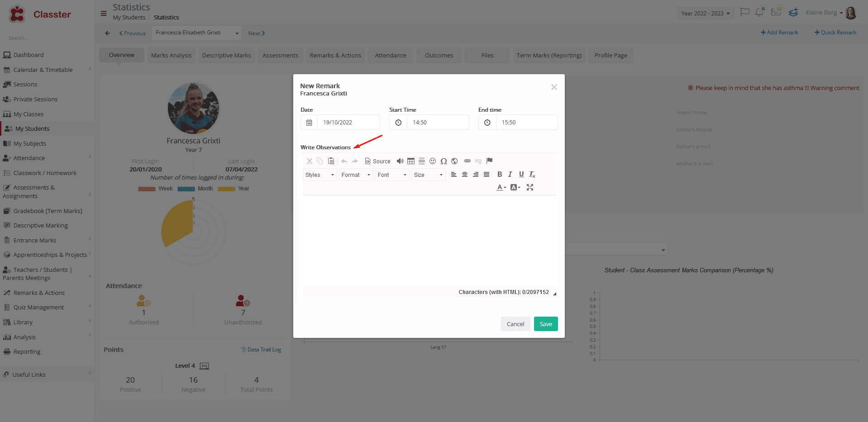The height and width of the screenshot is (422, 868).
Task: Open the Size dropdown
Action: point(429,175)
